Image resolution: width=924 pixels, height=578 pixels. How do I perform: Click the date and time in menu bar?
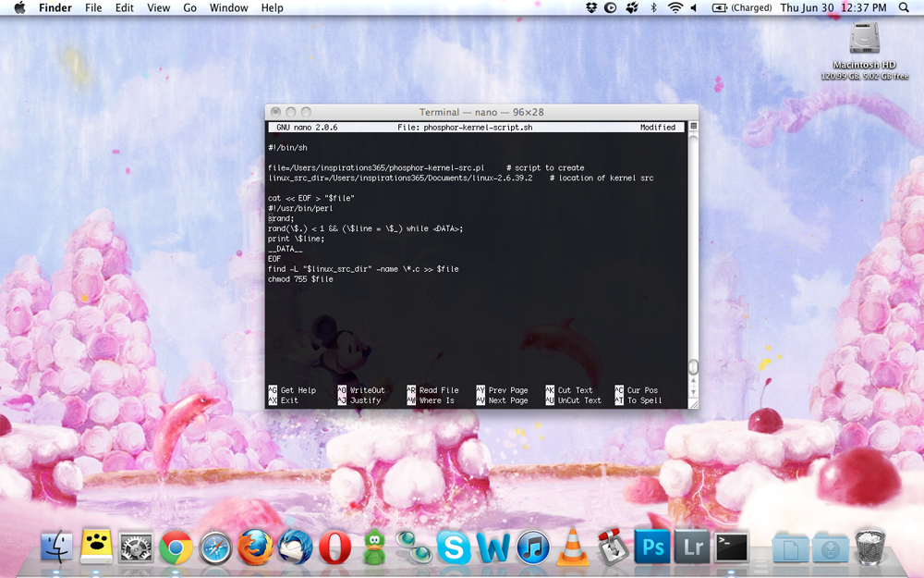click(x=833, y=7)
